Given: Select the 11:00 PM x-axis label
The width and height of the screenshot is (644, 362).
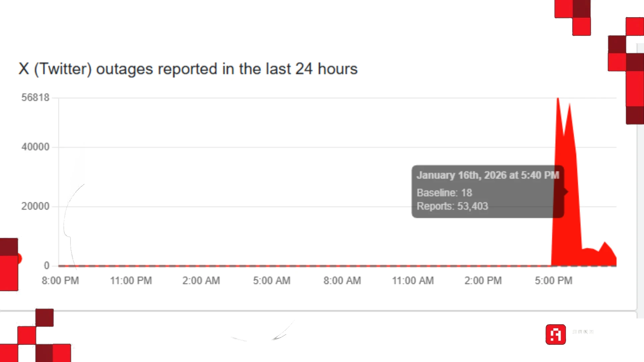Looking at the screenshot, I should pos(131,281).
